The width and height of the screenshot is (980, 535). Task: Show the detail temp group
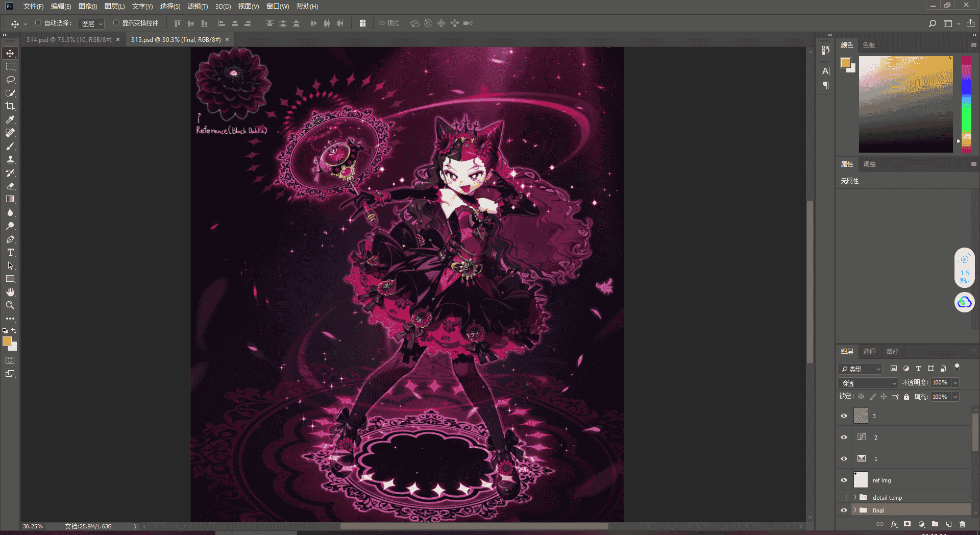point(844,497)
